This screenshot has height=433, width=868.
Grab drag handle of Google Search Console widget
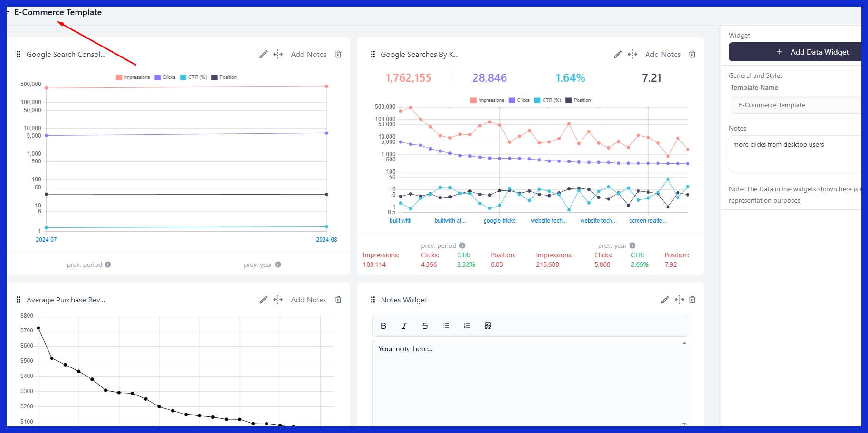coord(19,55)
